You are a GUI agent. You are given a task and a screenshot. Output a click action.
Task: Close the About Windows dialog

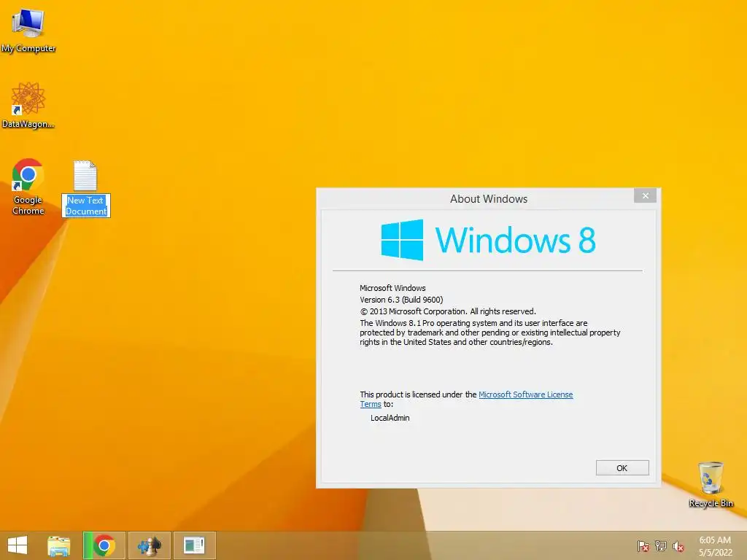click(x=645, y=195)
